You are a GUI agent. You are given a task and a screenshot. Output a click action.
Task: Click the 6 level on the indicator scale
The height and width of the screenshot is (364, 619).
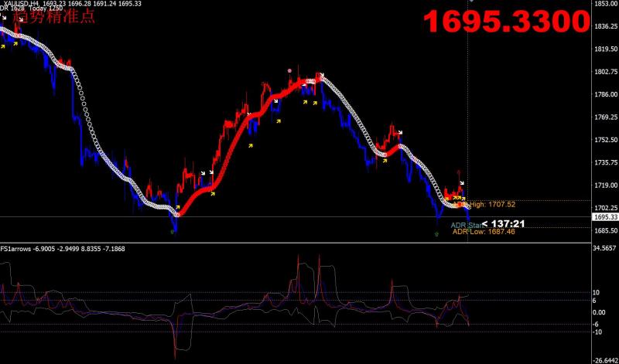595,301
